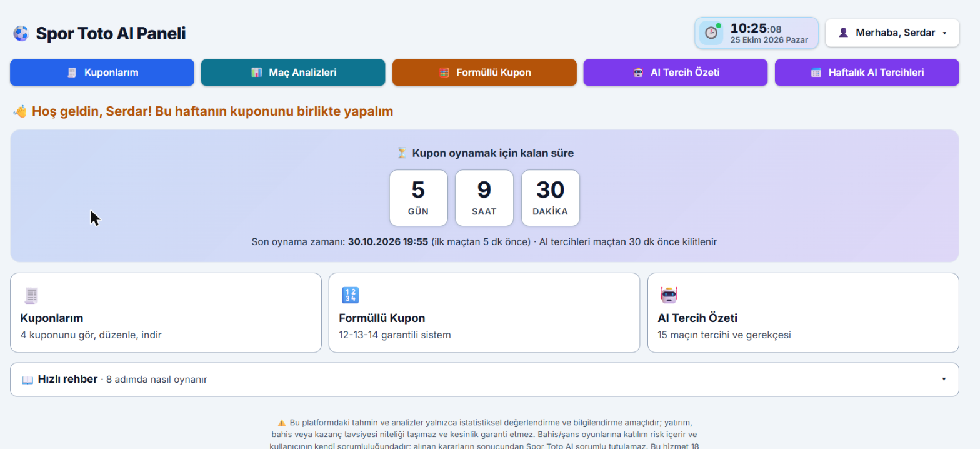Click the robot icon on AI Tercih Özeti card
980x449 pixels.
[669, 295]
